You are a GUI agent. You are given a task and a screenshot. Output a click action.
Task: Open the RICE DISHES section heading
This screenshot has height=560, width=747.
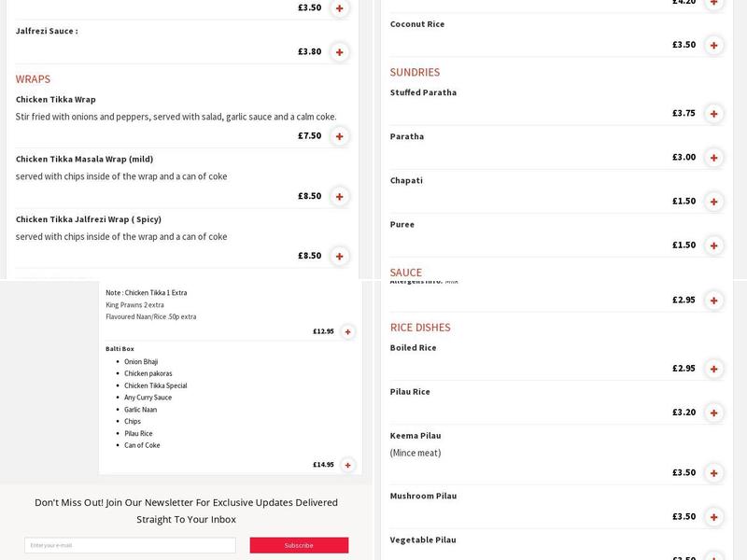420,328
